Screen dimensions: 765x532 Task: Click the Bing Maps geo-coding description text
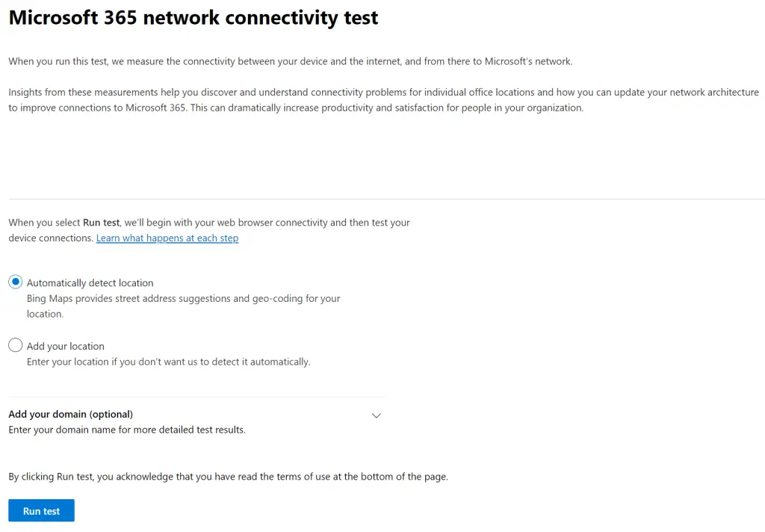click(x=184, y=306)
